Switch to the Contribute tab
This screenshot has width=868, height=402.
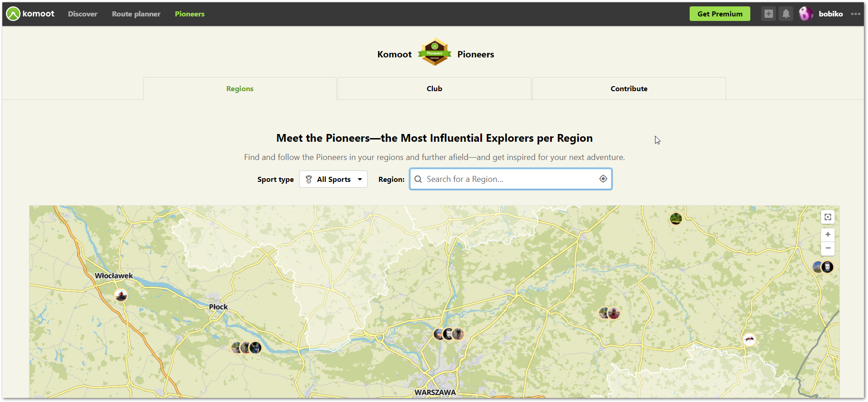[629, 88]
